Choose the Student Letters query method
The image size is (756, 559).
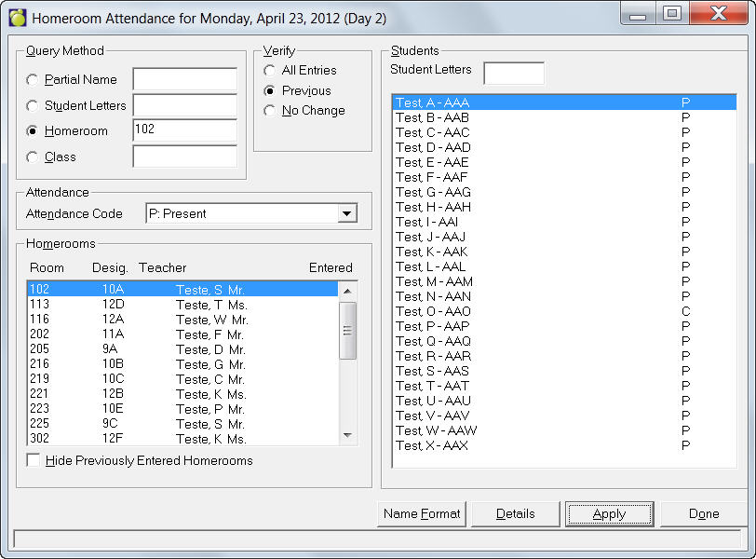tap(34, 106)
